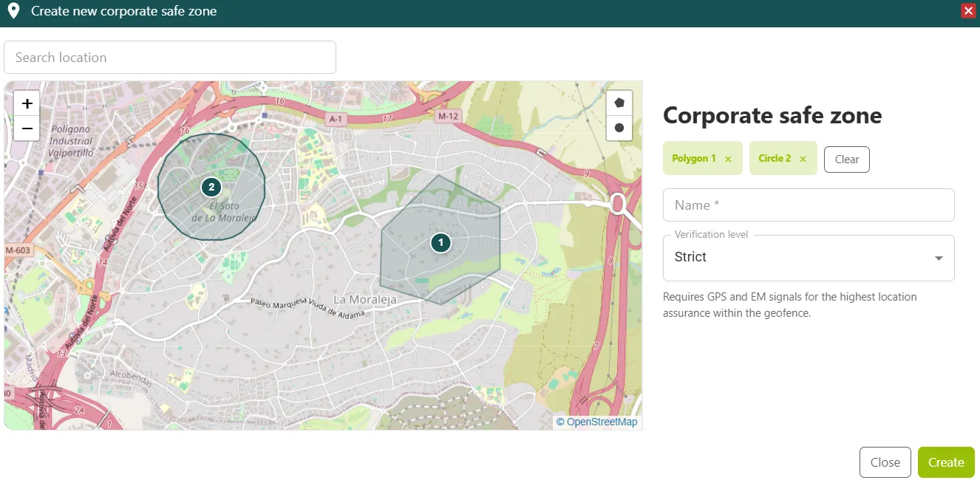Image resolution: width=980 pixels, height=480 pixels.
Task: Focus the Name input field
Action: [x=809, y=205]
